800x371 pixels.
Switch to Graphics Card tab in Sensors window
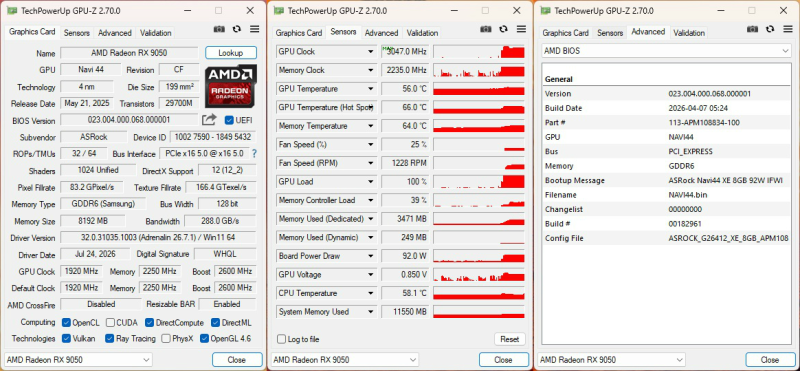click(299, 33)
